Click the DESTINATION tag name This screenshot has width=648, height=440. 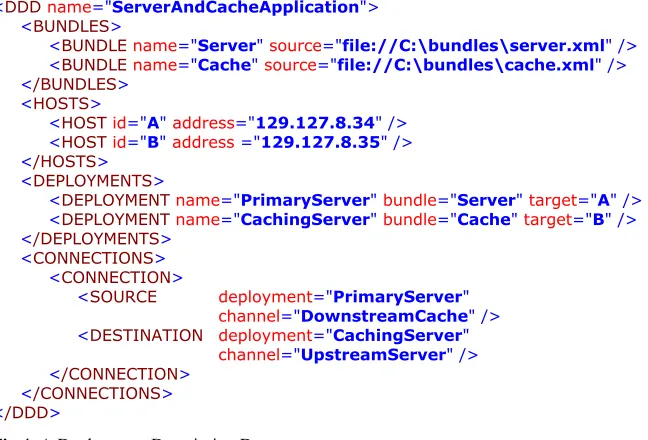pos(146,335)
